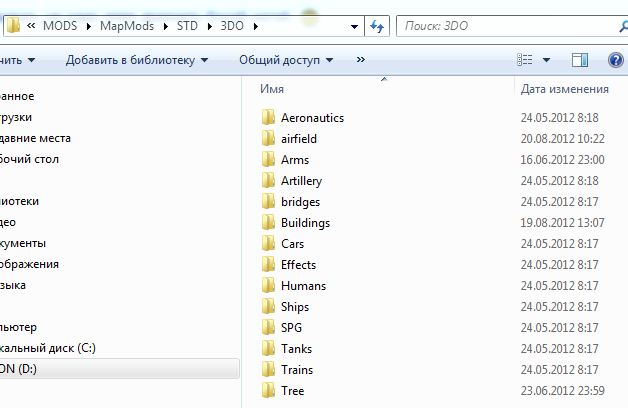Screen dimensions: 628x408
Task: Click the date '16.06.2012 23:00' cell
Action: pyautogui.click(x=562, y=160)
